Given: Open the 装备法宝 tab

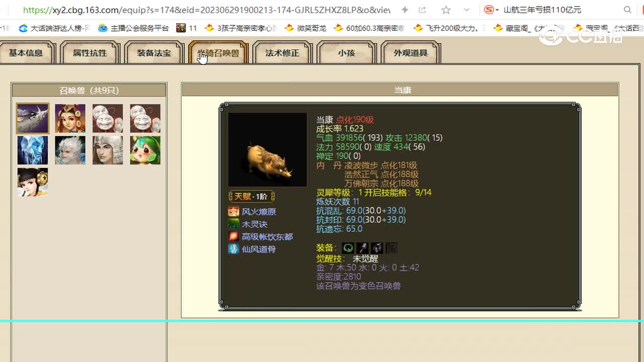Looking at the screenshot, I should coord(154,53).
